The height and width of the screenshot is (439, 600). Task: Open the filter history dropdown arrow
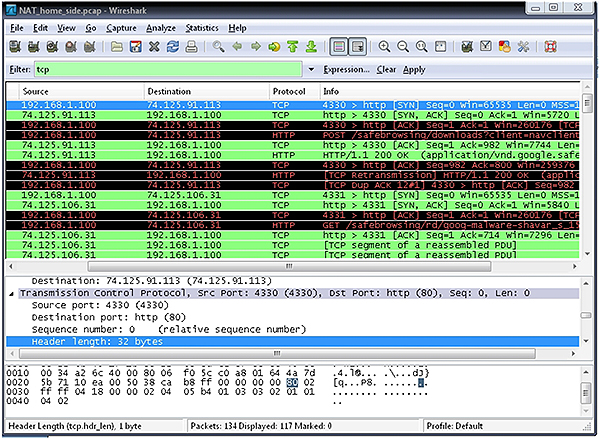click(311, 70)
